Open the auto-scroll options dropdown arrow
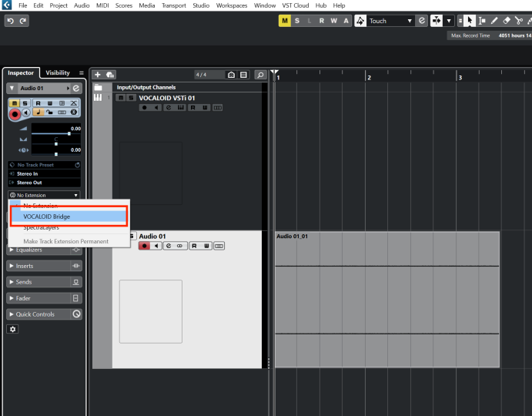 pos(449,21)
